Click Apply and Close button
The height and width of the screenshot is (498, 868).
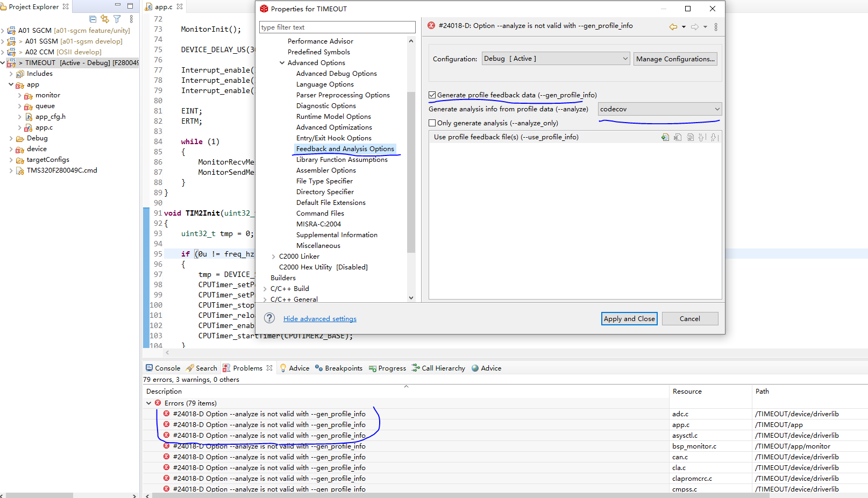[x=629, y=319]
